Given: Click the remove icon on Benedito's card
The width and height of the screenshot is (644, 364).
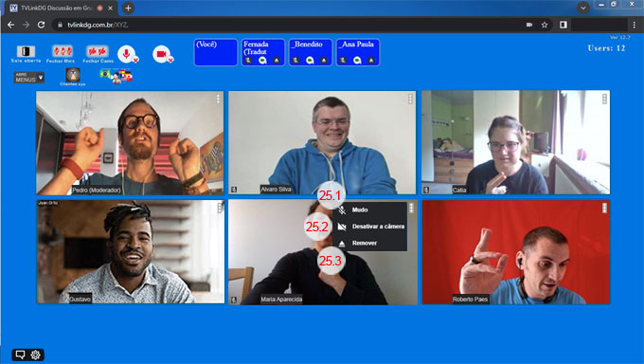Looking at the screenshot, I should [x=324, y=61].
